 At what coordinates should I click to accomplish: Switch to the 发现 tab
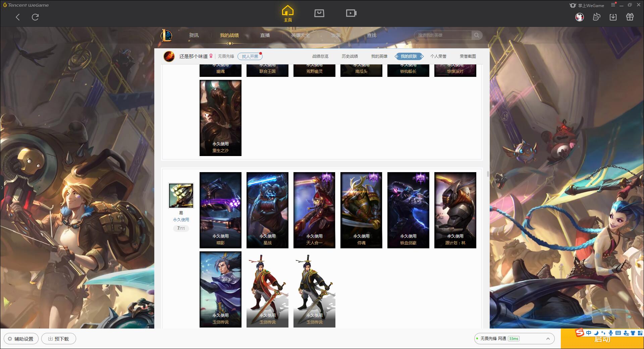(336, 35)
